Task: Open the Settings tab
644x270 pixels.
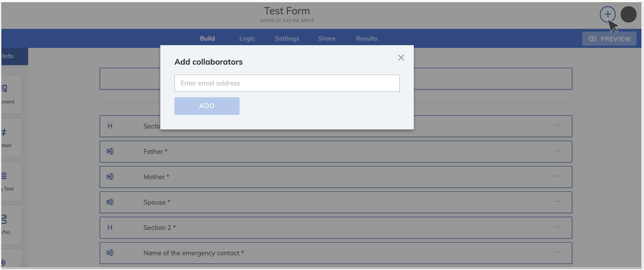Action: pyautogui.click(x=287, y=38)
